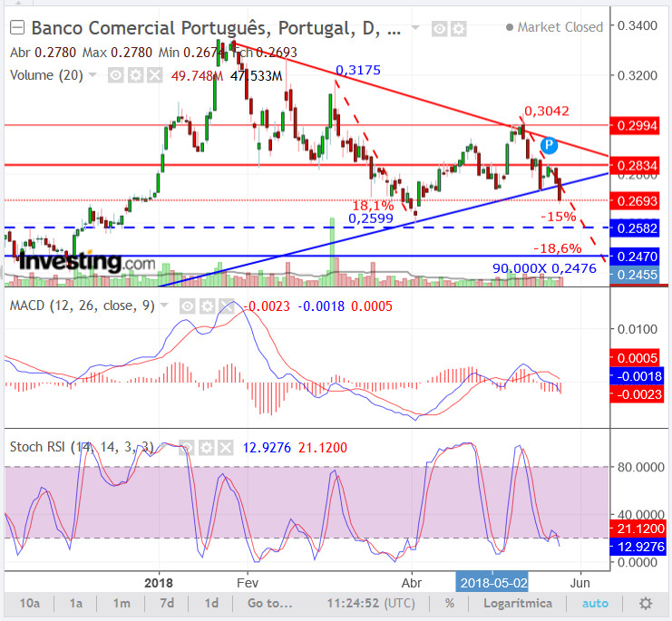Hide the Volume indicator with eye icon
The width and height of the screenshot is (672, 621).
116,76
